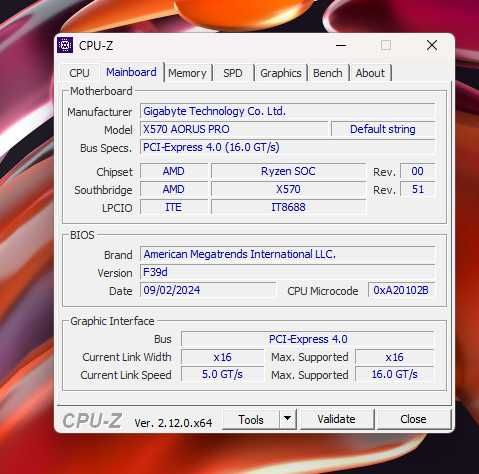Viewport: 479px width, 474px height.
Task: Click the version text Ver. 2.12.0.x64
Action: tap(173, 423)
